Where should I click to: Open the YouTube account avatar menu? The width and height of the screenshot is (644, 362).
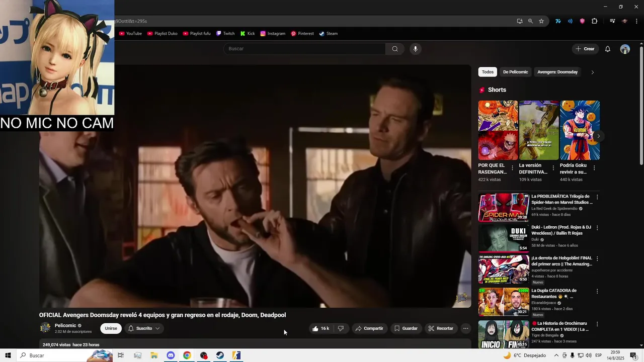tap(625, 49)
